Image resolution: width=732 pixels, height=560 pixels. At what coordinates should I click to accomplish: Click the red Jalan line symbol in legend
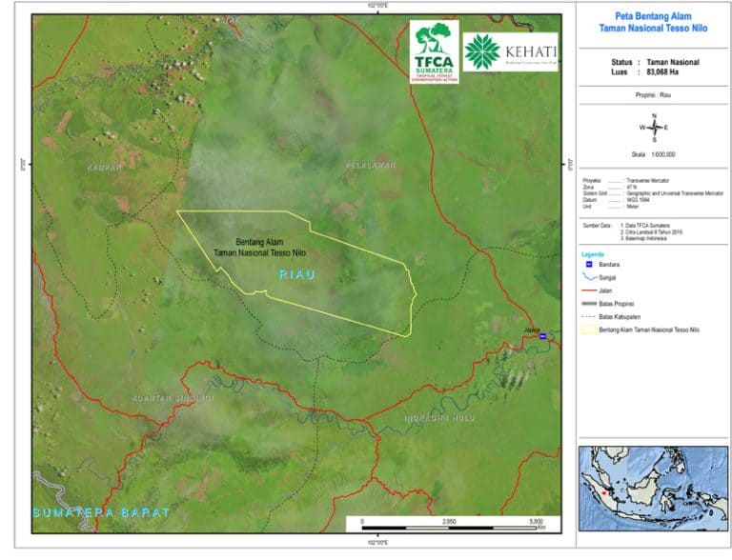click(587, 290)
